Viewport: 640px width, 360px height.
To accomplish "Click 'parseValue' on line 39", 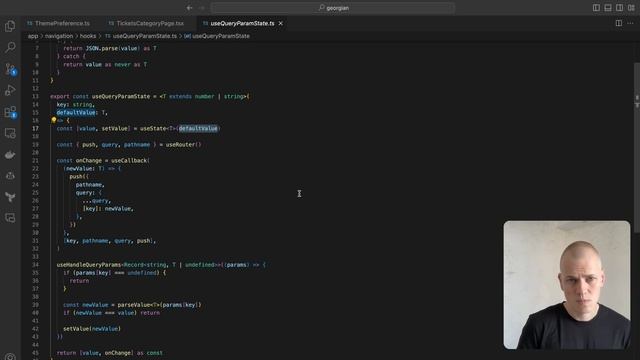I will (x=134, y=304).
